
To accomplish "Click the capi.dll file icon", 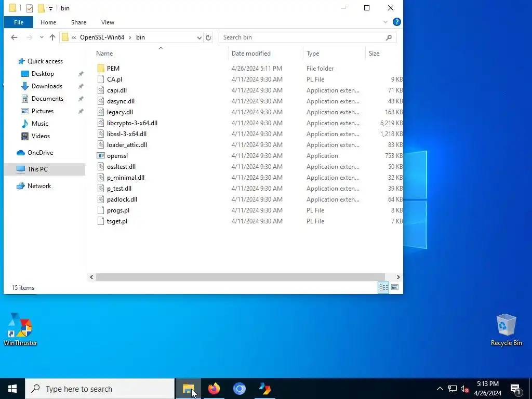I will pos(100,90).
